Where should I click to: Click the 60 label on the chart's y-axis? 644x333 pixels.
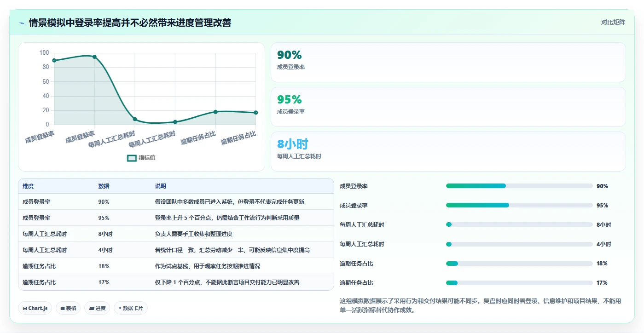click(46, 81)
